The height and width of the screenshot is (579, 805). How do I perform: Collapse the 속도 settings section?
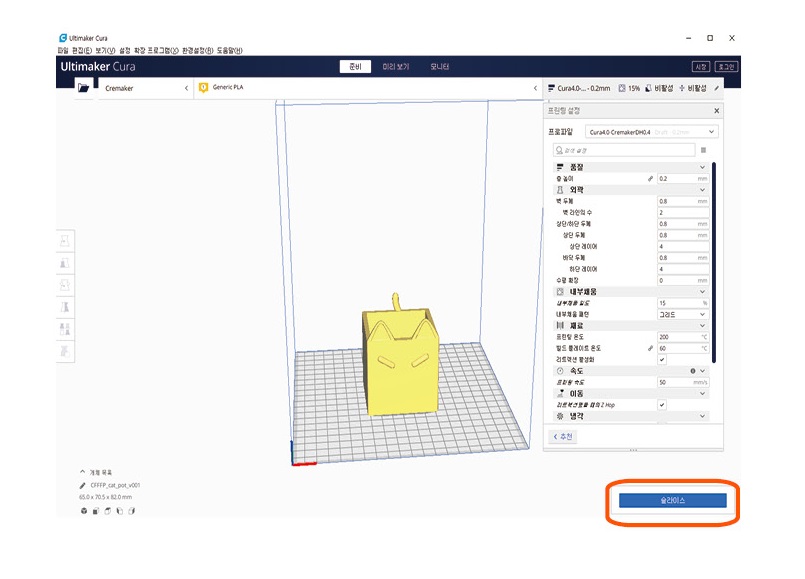(702, 371)
